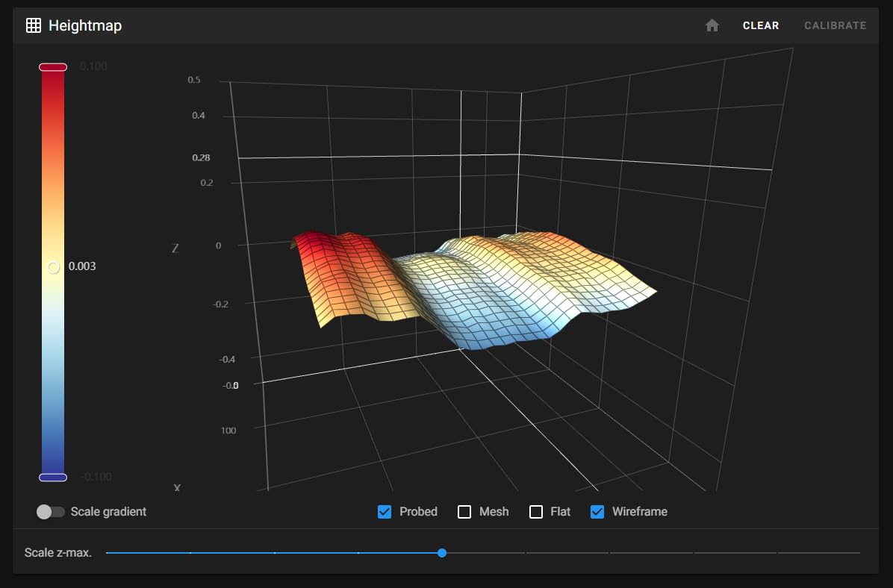Image resolution: width=893 pixels, height=588 pixels.
Task: Click the red upper handle of the color gradient
Action: pos(53,67)
